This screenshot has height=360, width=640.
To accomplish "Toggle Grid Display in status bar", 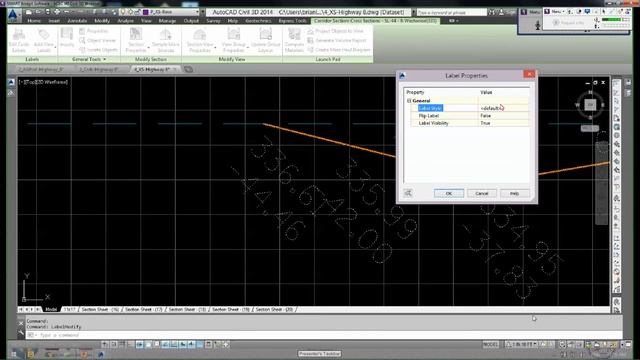I will tap(122, 344).
